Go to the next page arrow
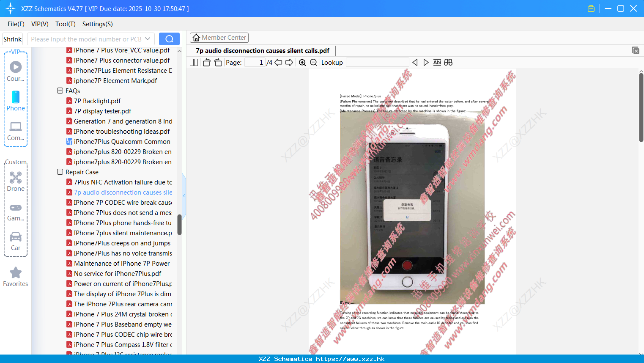This screenshot has width=644, height=363. tap(289, 63)
